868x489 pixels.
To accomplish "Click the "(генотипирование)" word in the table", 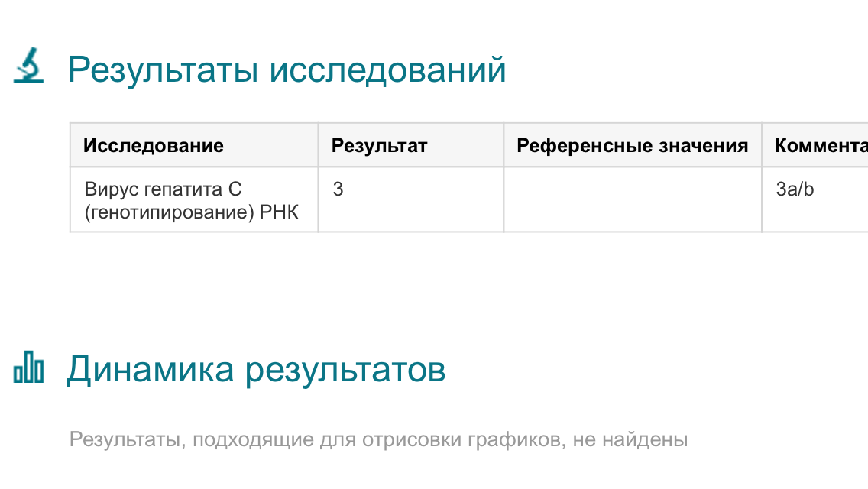I will click(169, 213).
